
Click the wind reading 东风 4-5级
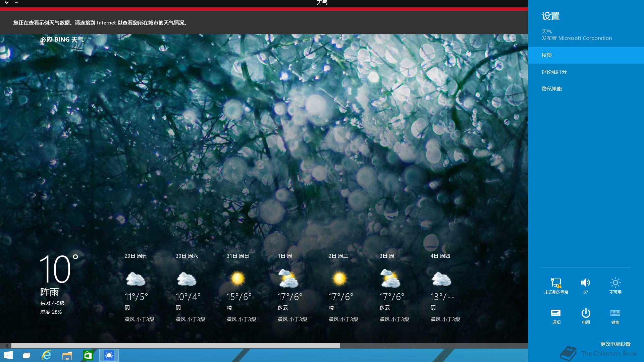tap(52, 303)
